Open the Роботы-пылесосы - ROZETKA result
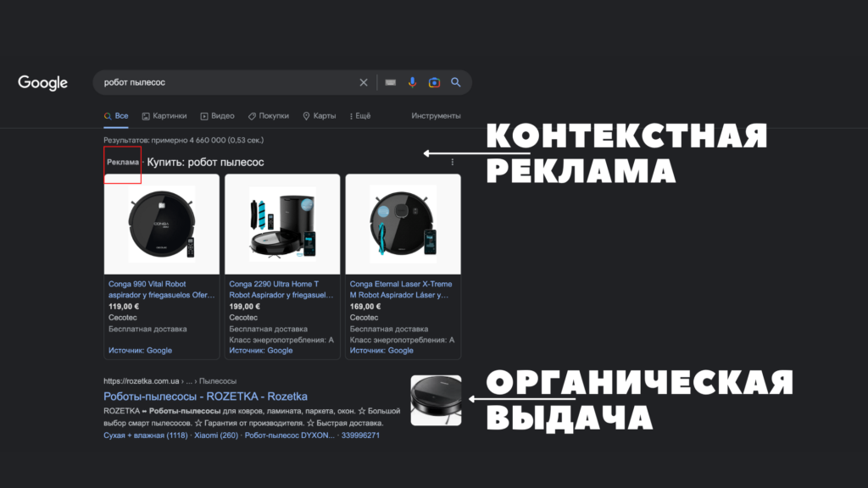This screenshot has height=488, width=868. pos(205,396)
